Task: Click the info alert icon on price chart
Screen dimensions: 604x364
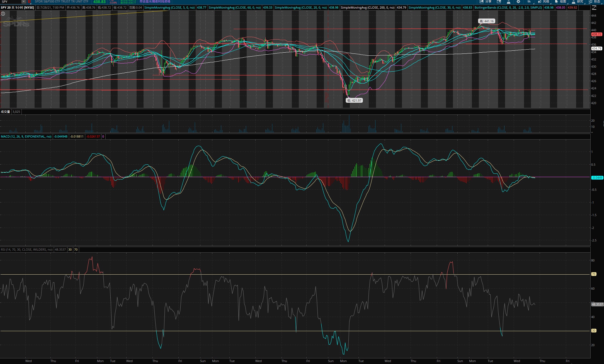Action: (3, 13)
